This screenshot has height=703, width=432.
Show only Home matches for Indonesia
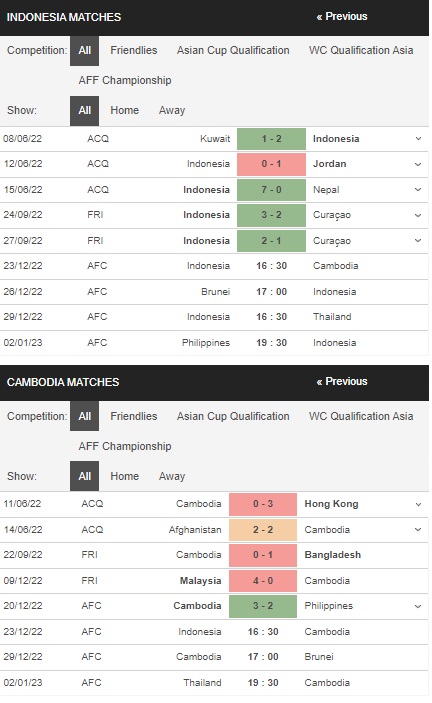pos(125,110)
